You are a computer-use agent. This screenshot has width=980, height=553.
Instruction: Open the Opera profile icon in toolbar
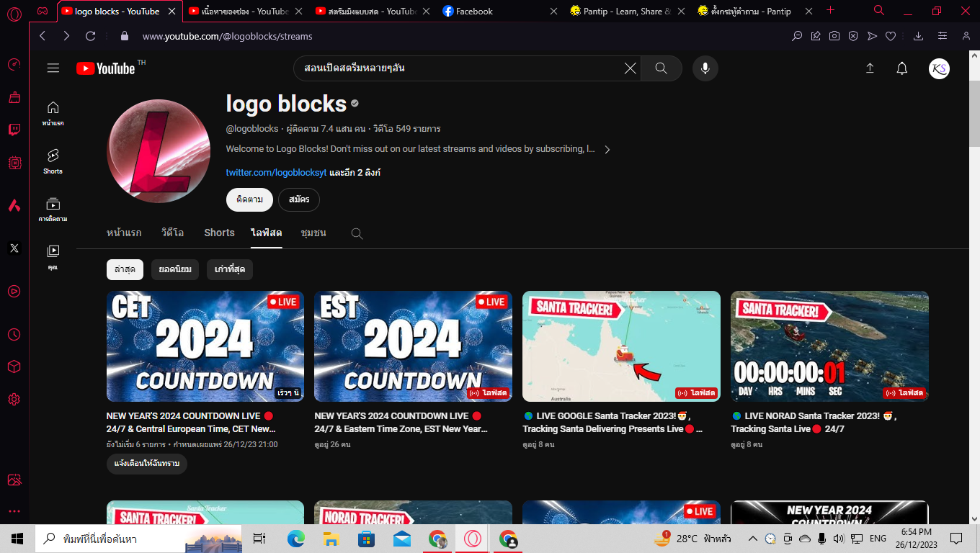[968, 36]
